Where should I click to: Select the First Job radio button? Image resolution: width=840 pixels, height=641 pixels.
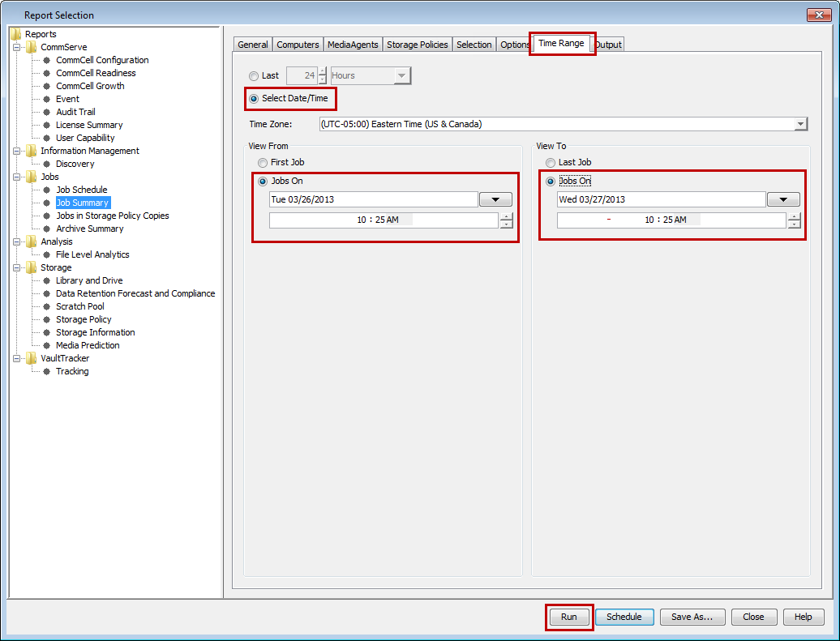(263, 163)
